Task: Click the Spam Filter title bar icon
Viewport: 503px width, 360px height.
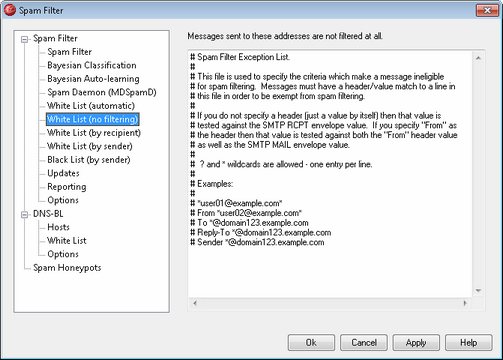Action: pyautogui.click(x=10, y=10)
